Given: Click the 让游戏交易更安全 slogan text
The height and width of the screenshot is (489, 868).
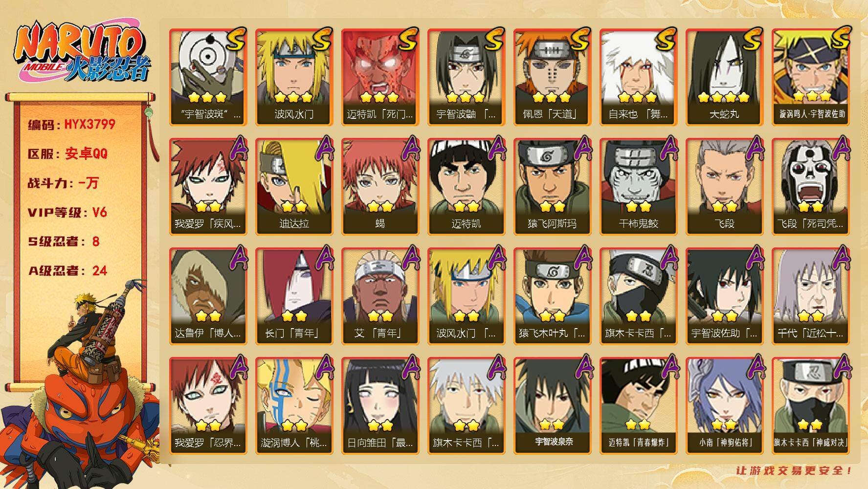Looking at the screenshot, I should pyautogui.click(x=794, y=470).
